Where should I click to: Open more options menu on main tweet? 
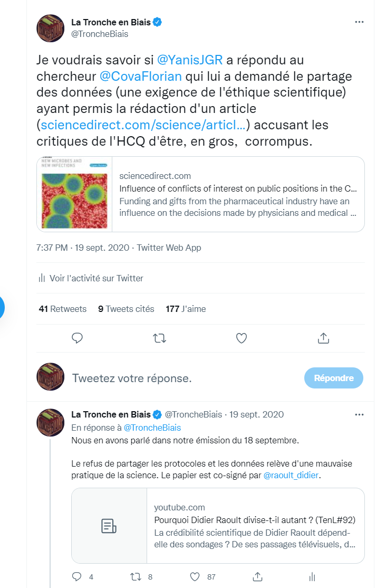359,22
